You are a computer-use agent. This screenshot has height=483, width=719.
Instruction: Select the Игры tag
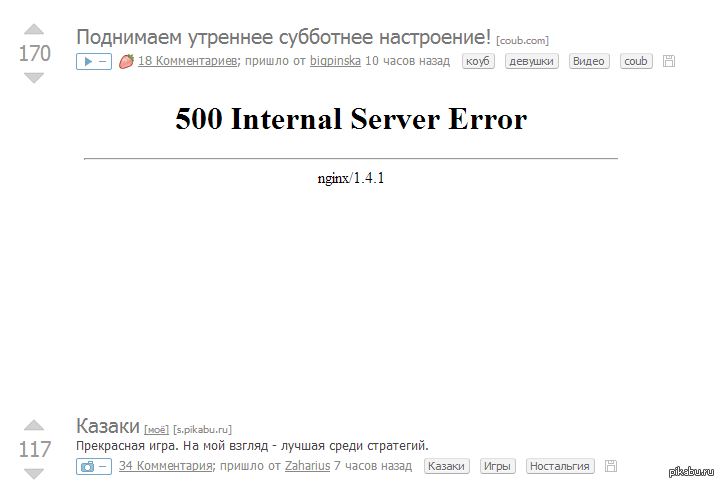[x=497, y=466]
